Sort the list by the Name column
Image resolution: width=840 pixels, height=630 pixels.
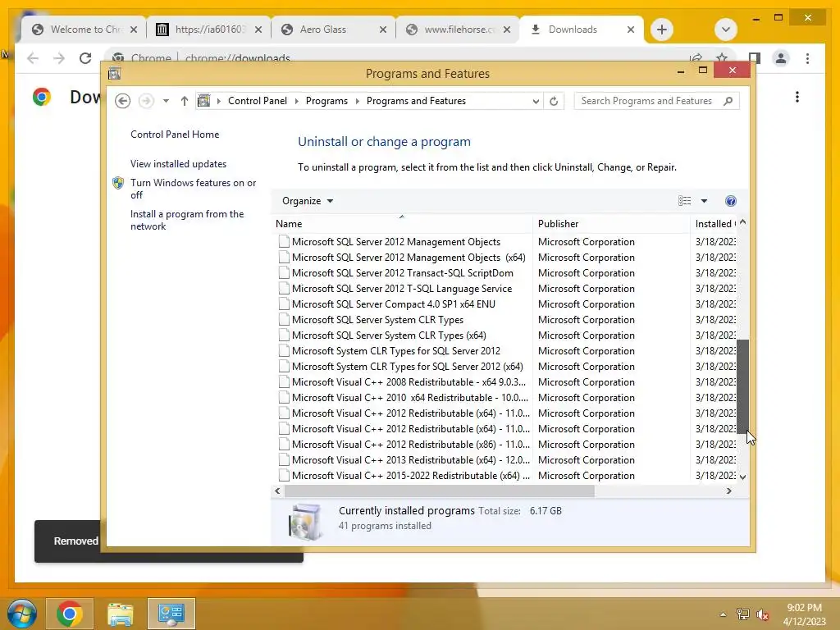tap(402, 224)
